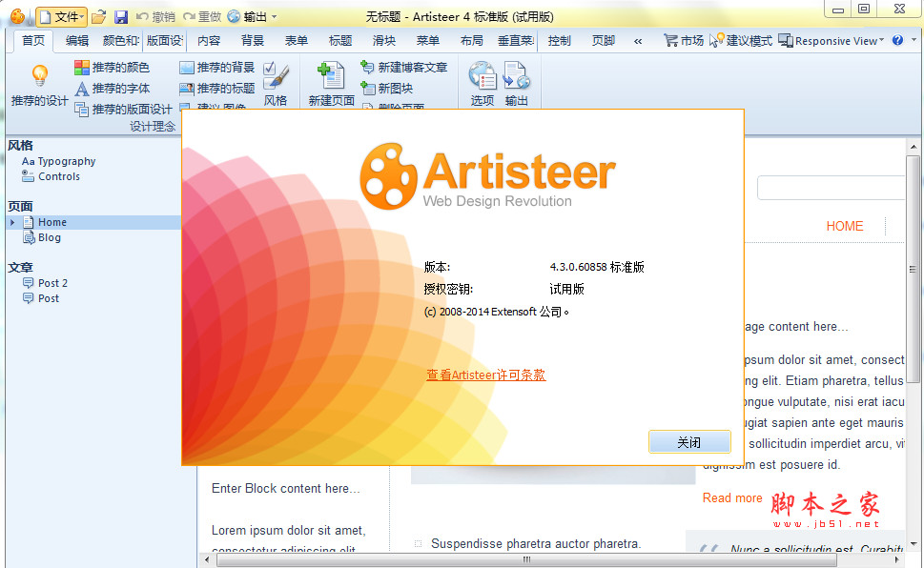Click the 输出 export icon in ribbon

[x=516, y=76]
